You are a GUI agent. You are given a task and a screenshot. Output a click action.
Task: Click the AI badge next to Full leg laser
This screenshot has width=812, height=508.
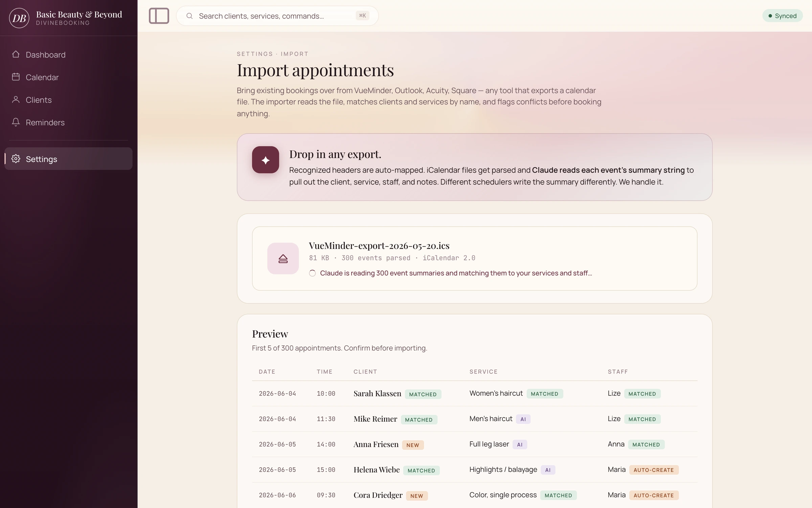pos(520,445)
